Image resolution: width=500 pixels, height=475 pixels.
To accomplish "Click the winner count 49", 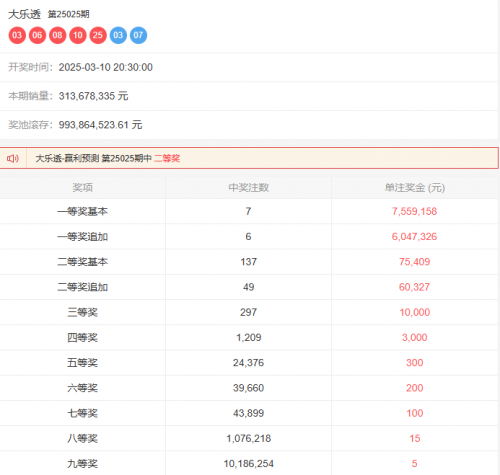I will pos(249,287).
